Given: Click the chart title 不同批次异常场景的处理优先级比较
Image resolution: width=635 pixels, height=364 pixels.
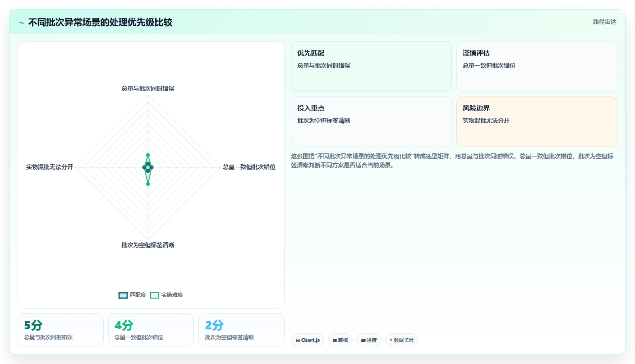Looking at the screenshot, I should pyautogui.click(x=100, y=22).
